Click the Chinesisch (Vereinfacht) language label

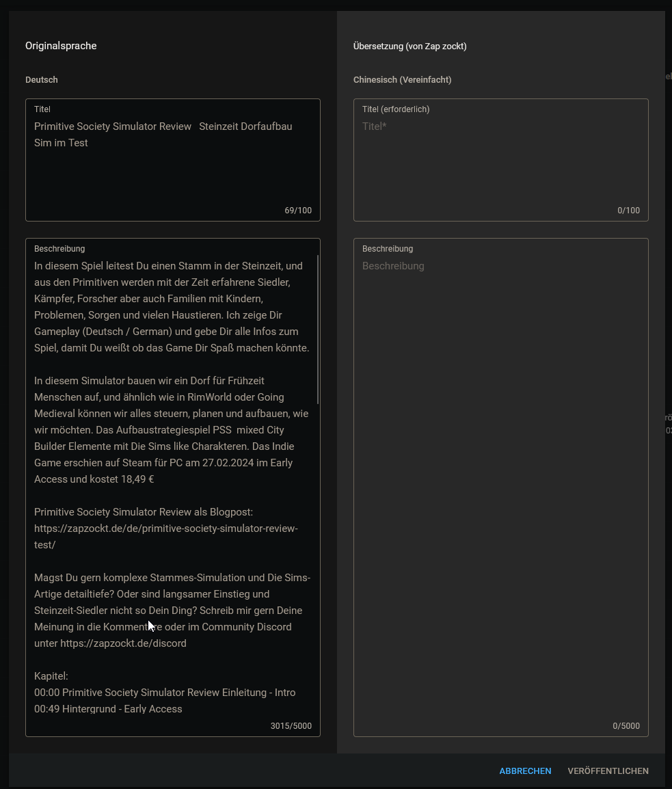coord(403,79)
